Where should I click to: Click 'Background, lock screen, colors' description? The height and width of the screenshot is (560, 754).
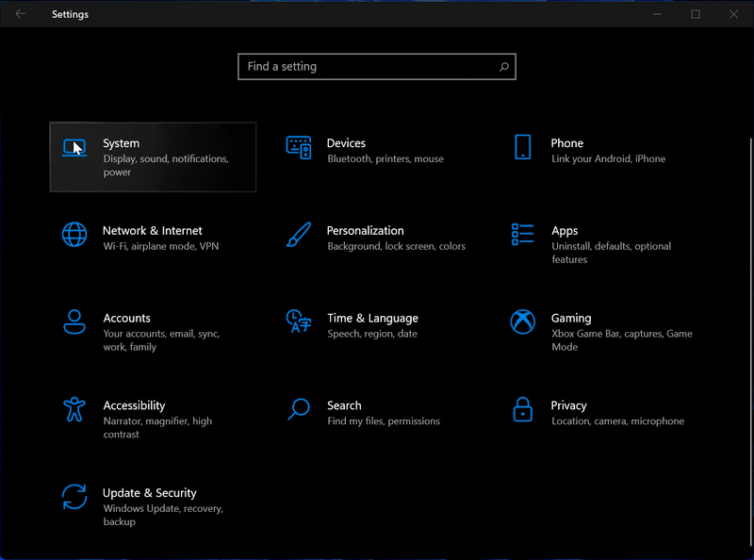click(396, 246)
